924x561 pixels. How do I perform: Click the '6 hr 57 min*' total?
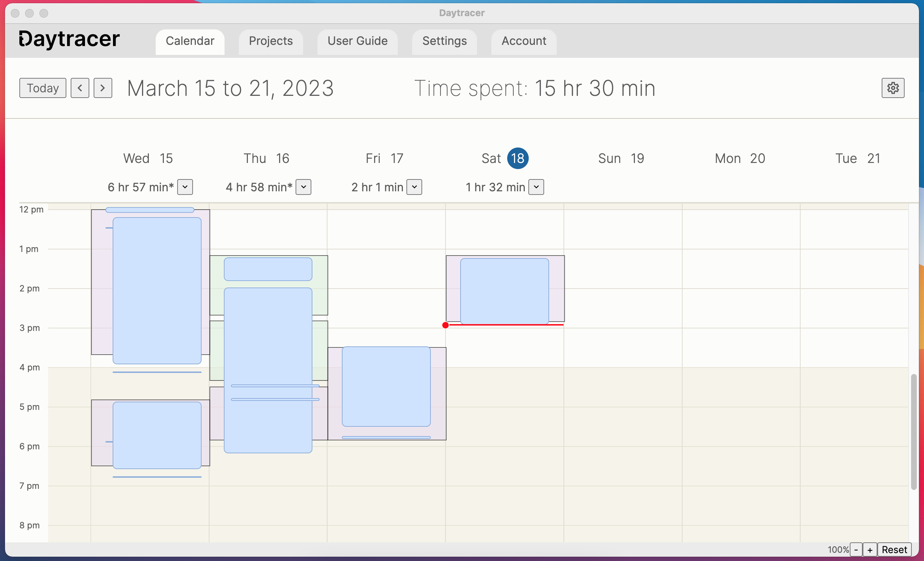pos(141,187)
